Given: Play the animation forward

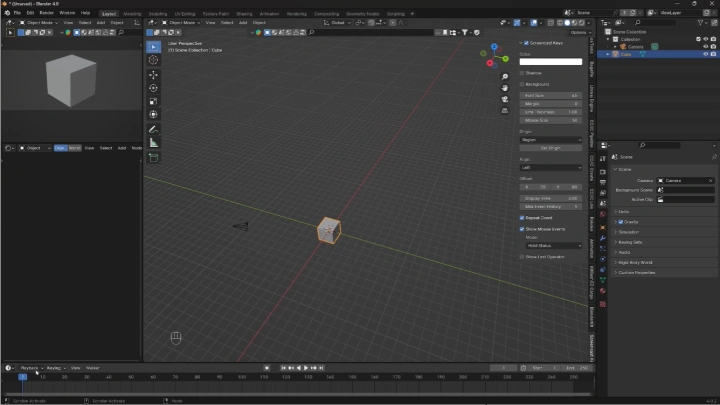Looking at the screenshot, I should 306,368.
